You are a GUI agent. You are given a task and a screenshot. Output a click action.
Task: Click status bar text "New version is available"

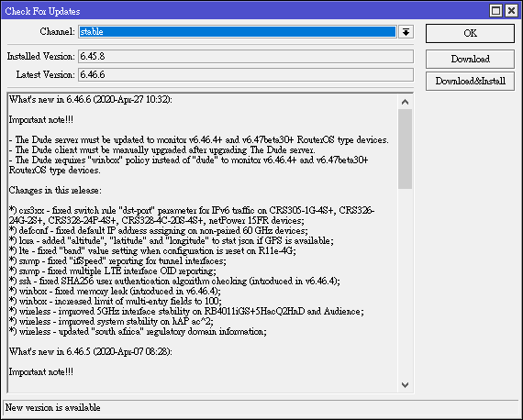[x=52, y=408]
